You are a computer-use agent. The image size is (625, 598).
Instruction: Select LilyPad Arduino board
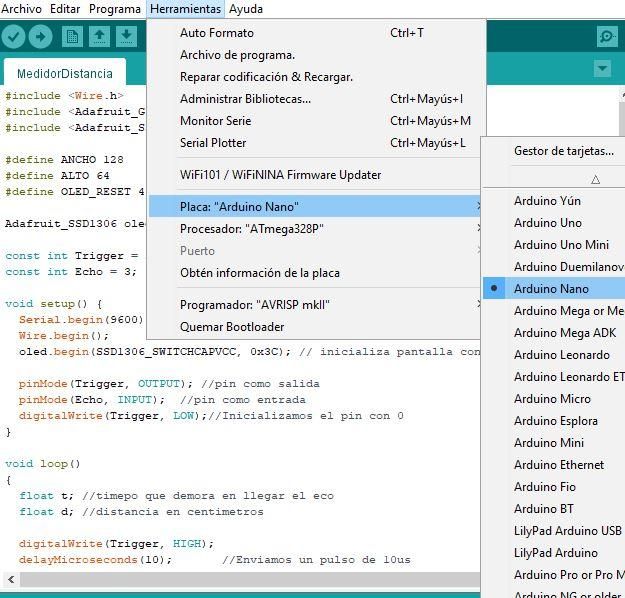pyautogui.click(x=554, y=553)
